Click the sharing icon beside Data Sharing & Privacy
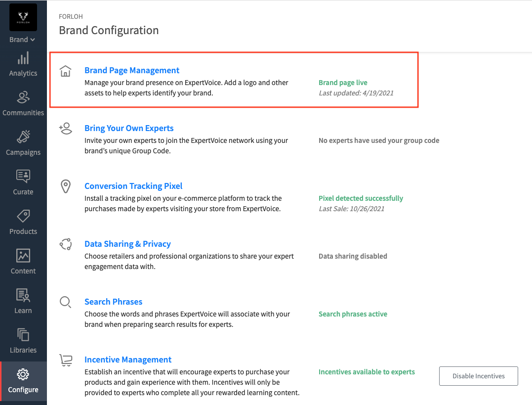This screenshot has width=532, height=405. (x=66, y=244)
